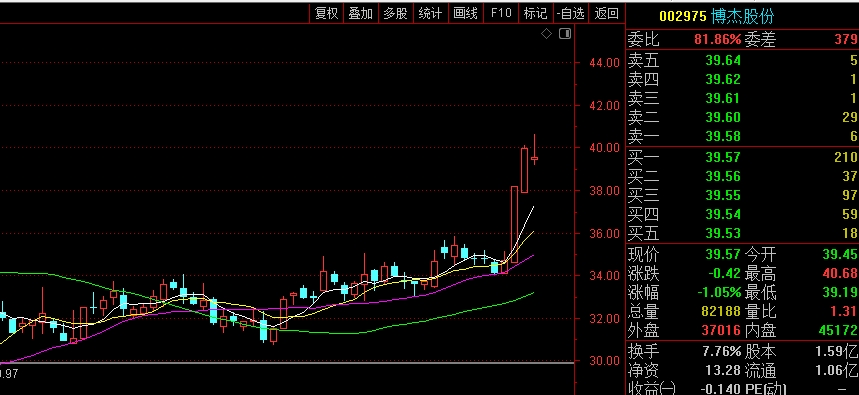Screen dimensions: 859x395
Task: Select the 买一 price 39.57
Action: coord(723,158)
